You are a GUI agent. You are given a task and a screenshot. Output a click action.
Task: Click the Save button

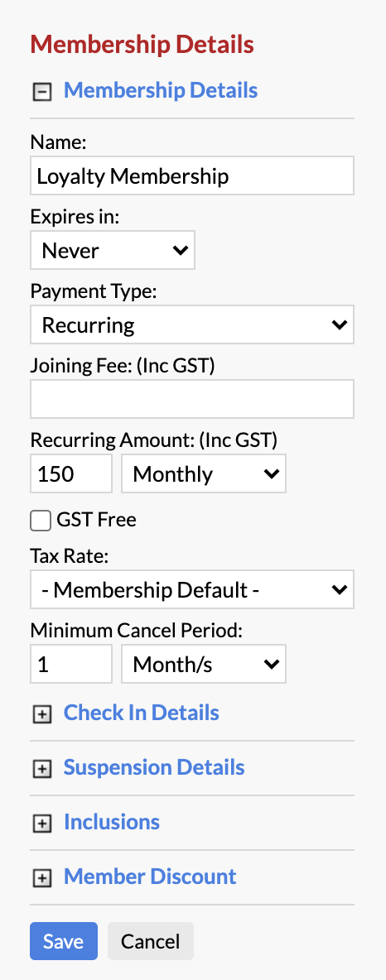pyautogui.click(x=64, y=940)
